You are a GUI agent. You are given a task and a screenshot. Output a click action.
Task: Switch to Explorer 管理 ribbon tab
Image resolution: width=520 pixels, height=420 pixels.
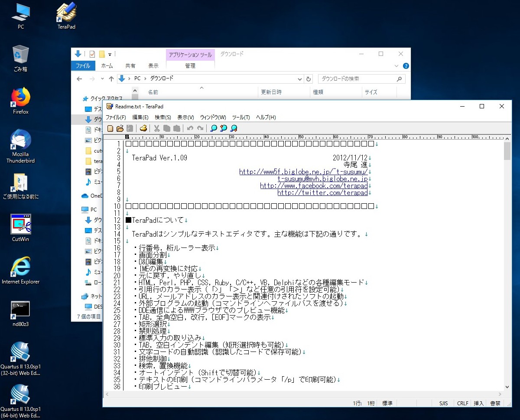click(190, 66)
